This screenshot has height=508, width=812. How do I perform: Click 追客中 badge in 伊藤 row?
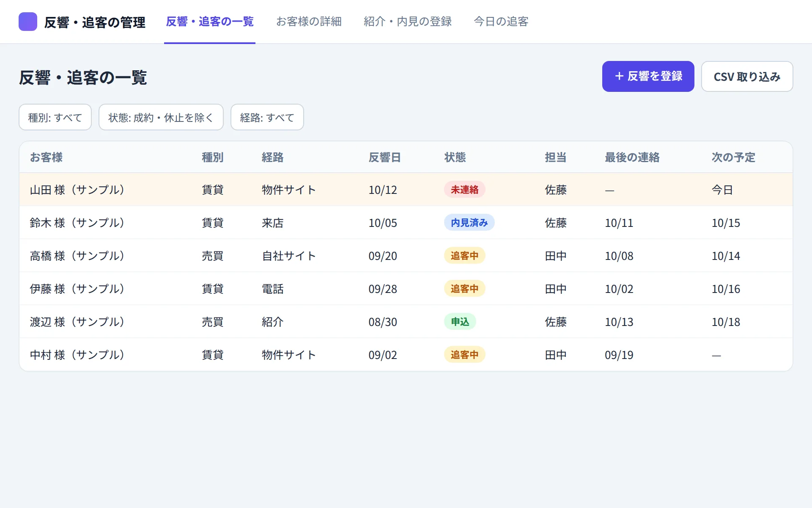pos(464,289)
